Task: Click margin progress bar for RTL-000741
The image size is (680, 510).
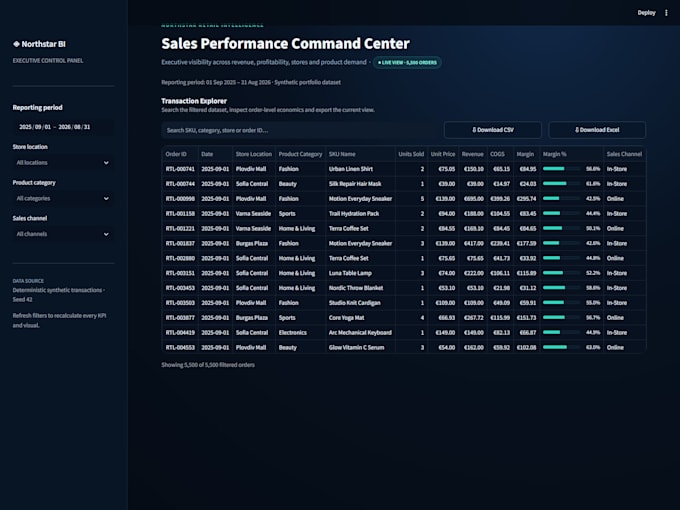Action: pyautogui.click(x=561, y=169)
